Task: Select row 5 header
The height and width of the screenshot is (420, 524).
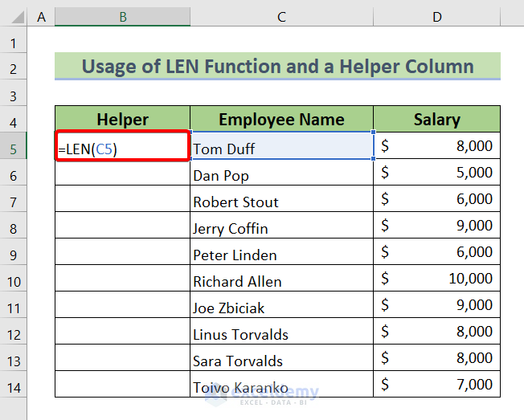Action: click(14, 148)
